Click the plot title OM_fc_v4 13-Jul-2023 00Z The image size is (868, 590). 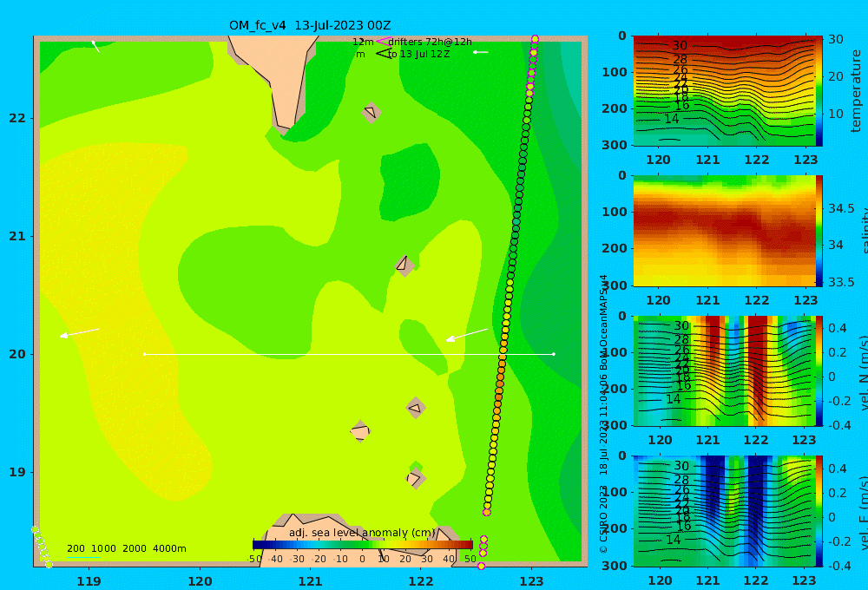click(310, 25)
